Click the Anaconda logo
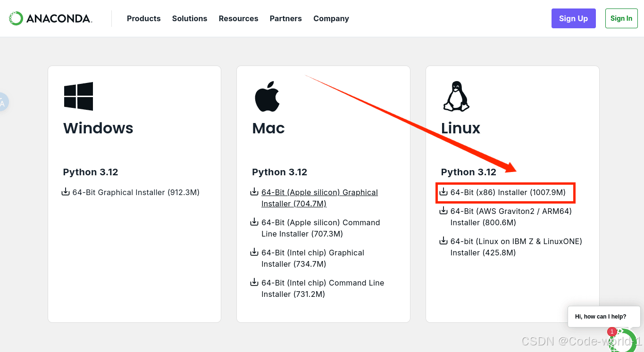Viewport: 644px width, 352px height. 50,18
